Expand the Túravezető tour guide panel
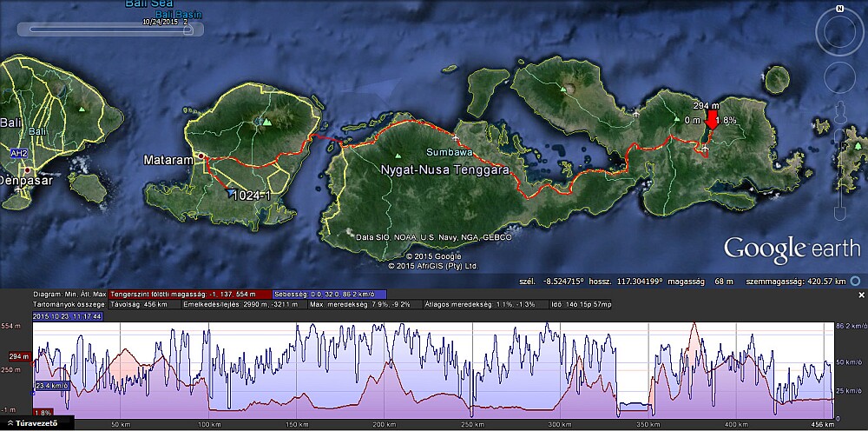Screen dimensions: 868x431 tap(38, 423)
